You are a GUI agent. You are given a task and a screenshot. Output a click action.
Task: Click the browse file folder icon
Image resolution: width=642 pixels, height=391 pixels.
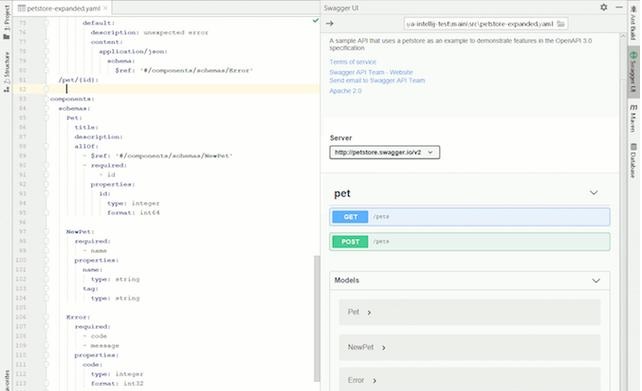coord(561,24)
